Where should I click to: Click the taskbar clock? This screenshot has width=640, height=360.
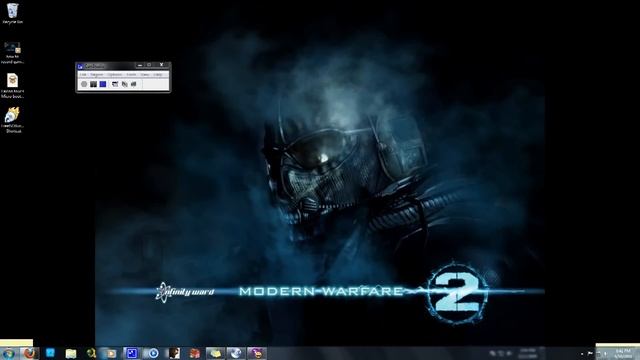(x=623, y=353)
